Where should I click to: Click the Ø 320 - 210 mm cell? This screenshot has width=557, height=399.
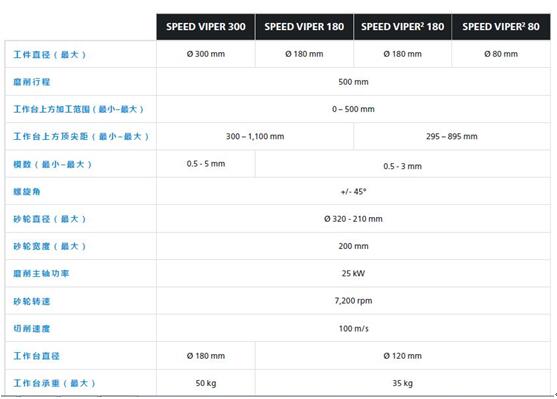point(353,219)
